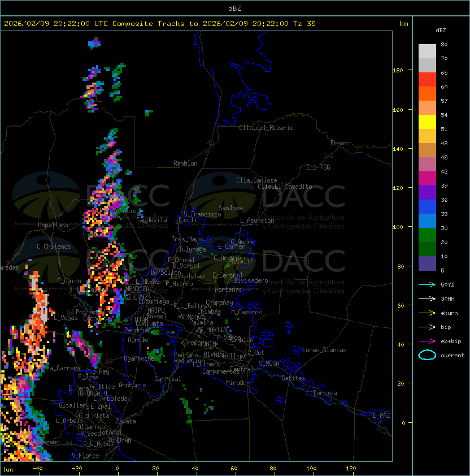Click the Encon map label

339,143
